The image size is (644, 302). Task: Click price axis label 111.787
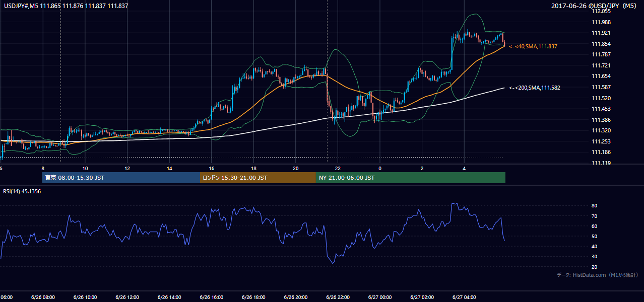[601, 54]
